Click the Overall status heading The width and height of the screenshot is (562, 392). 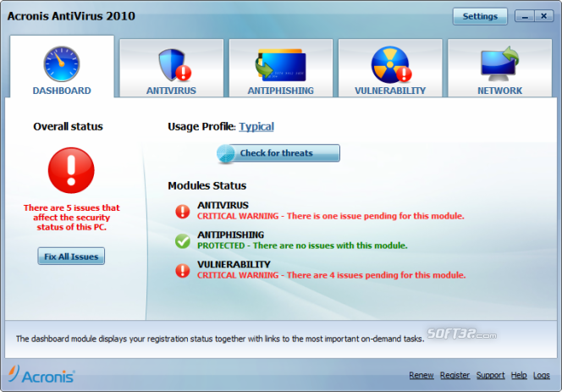68,127
